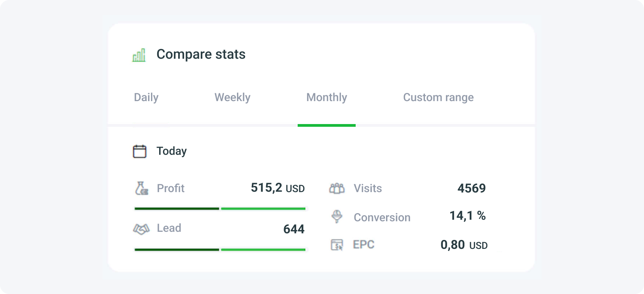The width and height of the screenshot is (644, 294).
Task: Open the Weekly statistics view
Action: [x=232, y=97]
